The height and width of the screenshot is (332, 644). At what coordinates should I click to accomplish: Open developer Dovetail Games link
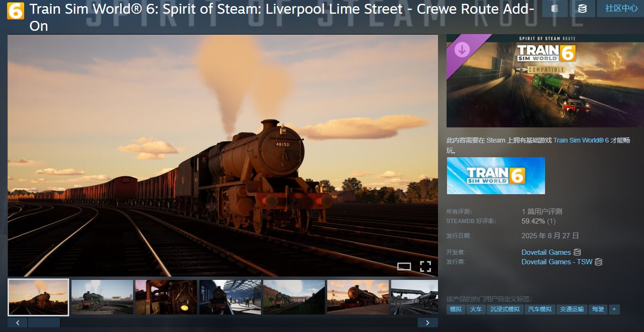546,252
